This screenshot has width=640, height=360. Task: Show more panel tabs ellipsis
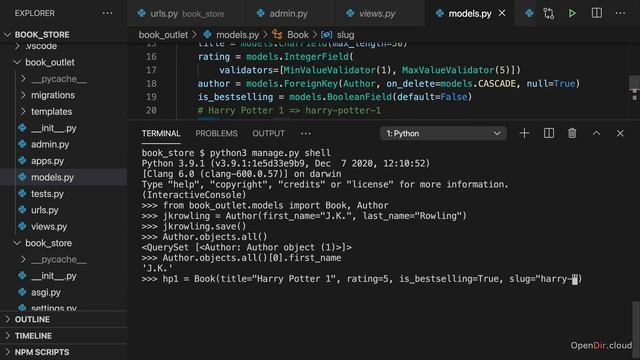pos(305,133)
